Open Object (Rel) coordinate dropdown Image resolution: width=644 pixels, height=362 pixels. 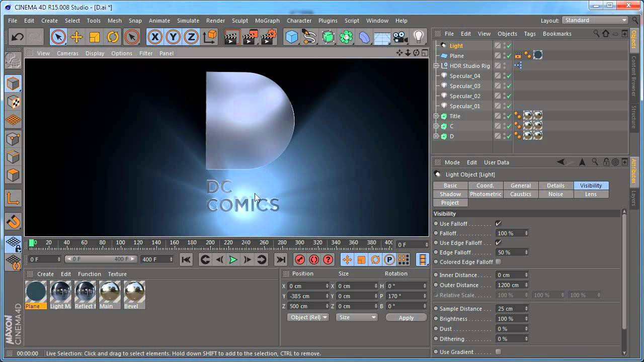pyautogui.click(x=308, y=317)
